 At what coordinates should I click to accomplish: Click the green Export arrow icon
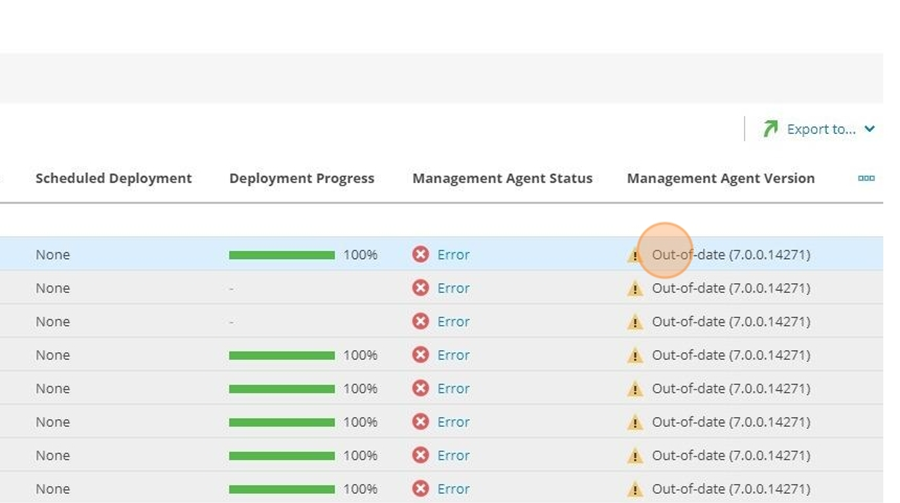point(770,129)
